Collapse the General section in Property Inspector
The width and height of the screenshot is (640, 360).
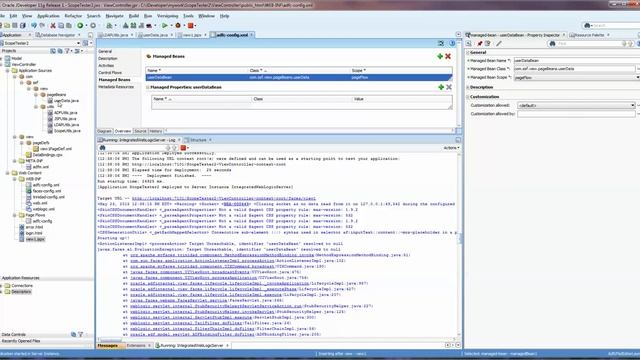tap(468, 53)
